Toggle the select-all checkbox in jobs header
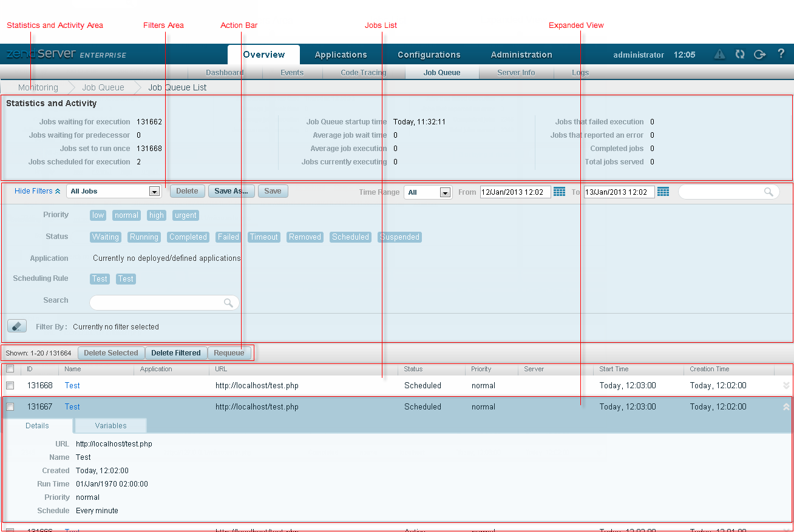 pos(10,369)
